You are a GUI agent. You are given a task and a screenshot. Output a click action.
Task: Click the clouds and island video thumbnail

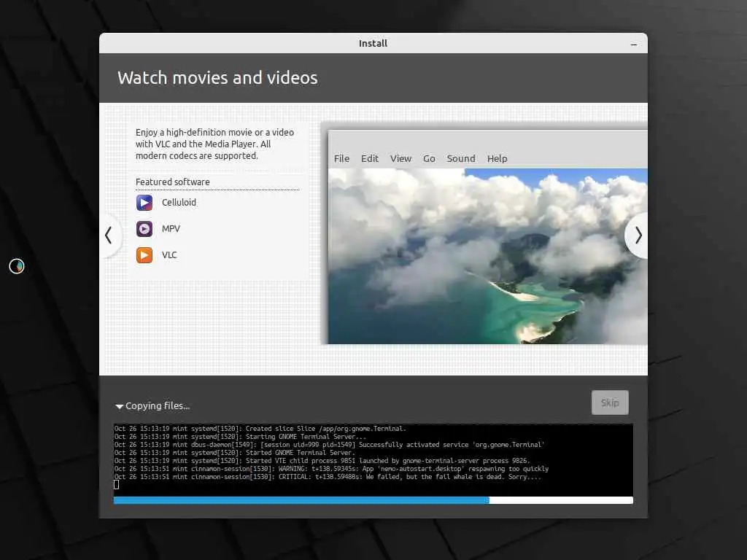[487, 256]
